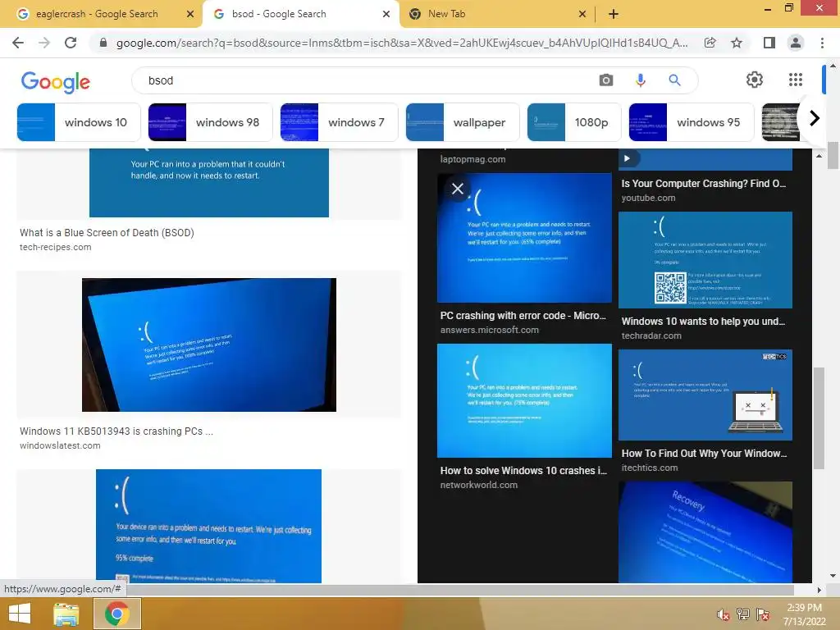The height and width of the screenshot is (630, 840).
Task: Click the lock icon in address bar
Action: [103, 43]
